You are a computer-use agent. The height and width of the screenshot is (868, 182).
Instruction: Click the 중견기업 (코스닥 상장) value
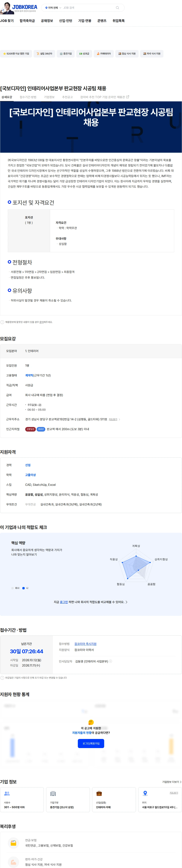(x=62, y=807)
